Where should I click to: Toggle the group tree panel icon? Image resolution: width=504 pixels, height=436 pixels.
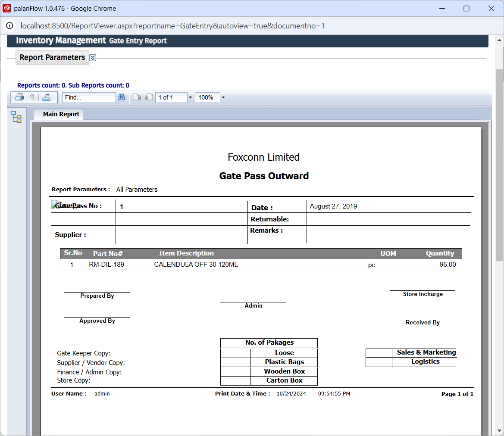click(16, 117)
